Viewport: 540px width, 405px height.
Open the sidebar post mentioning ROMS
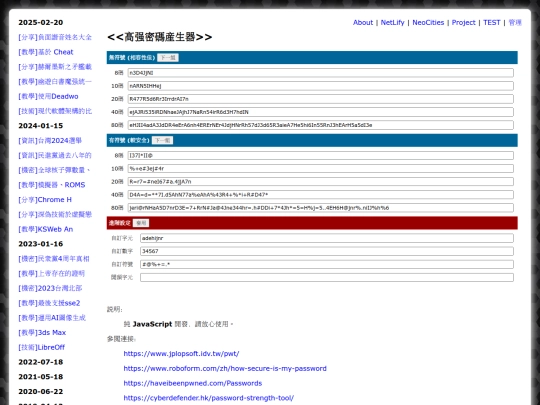(x=52, y=185)
